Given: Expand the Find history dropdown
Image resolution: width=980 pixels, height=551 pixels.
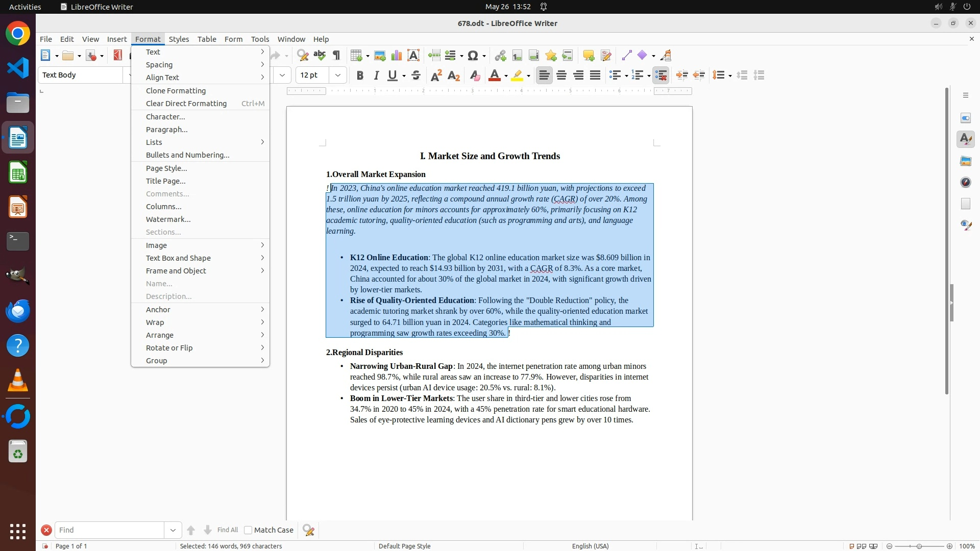Looking at the screenshot, I should [173, 530].
